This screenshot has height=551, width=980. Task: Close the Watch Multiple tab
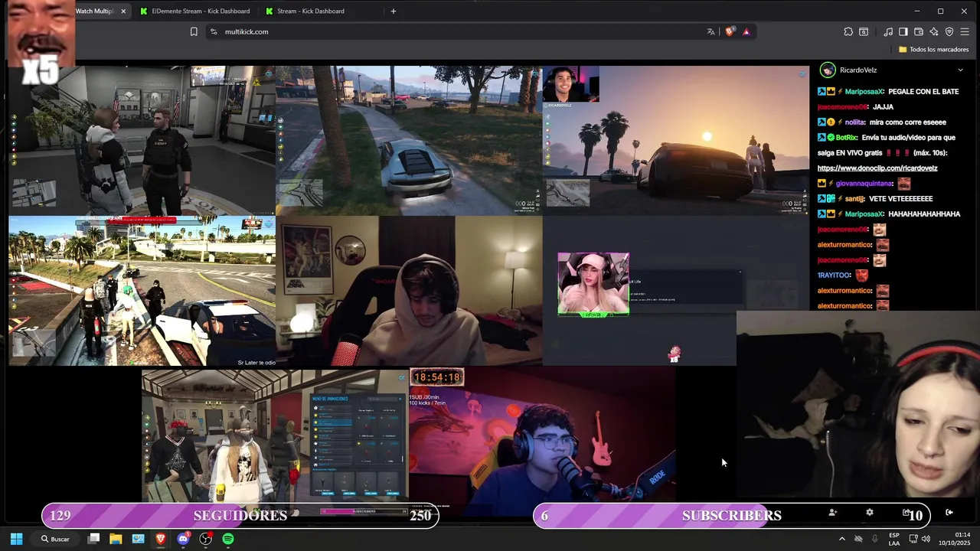coord(123,11)
